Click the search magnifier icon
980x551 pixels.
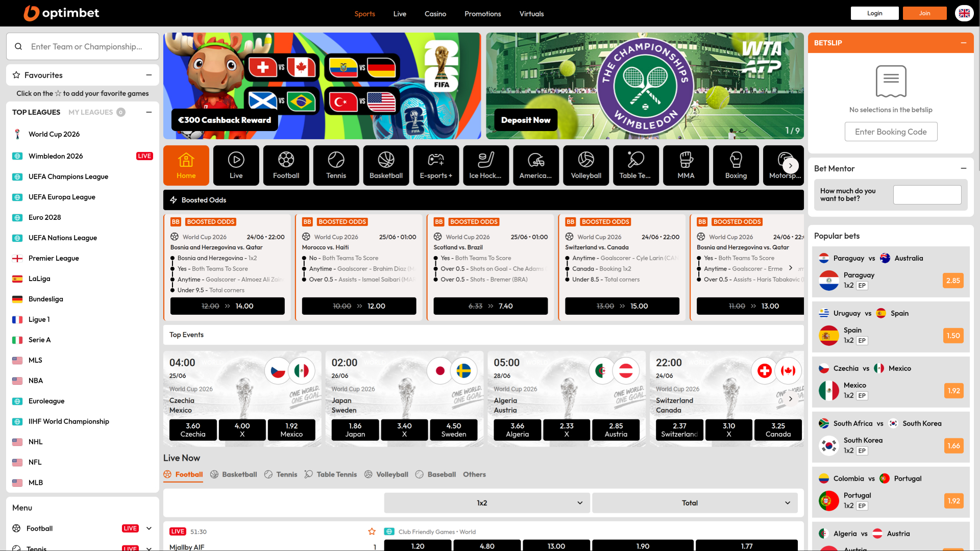tap(18, 46)
